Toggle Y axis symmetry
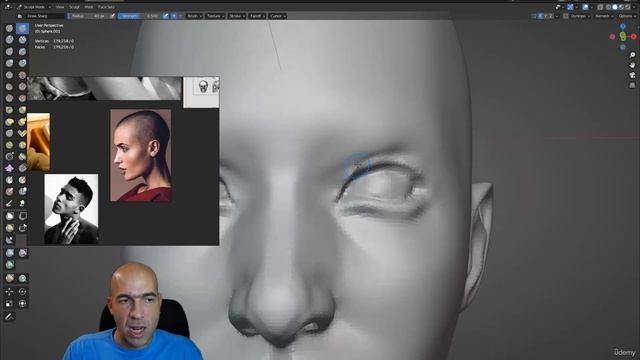The height and width of the screenshot is (360, 640). pyautogui.click(x=546, y=16)
